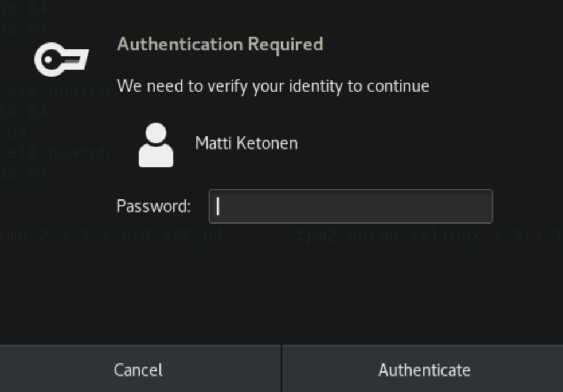Click the 'Password:' field label
563x392 pixels.
[x=154, y=206]
